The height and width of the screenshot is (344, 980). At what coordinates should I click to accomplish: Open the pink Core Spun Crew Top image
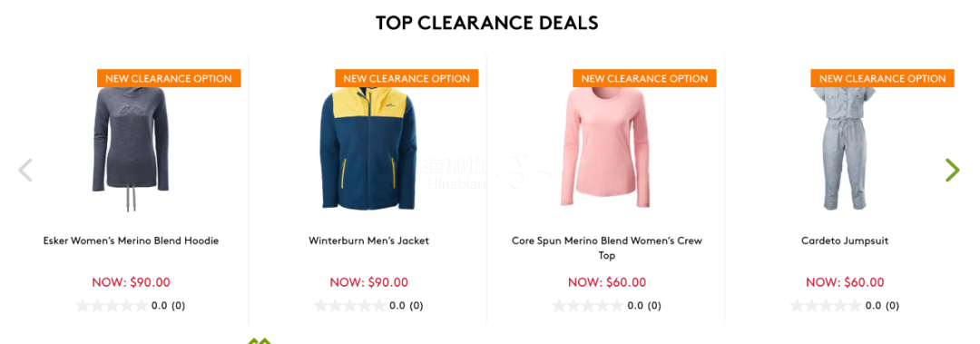(x=606, y=148)
